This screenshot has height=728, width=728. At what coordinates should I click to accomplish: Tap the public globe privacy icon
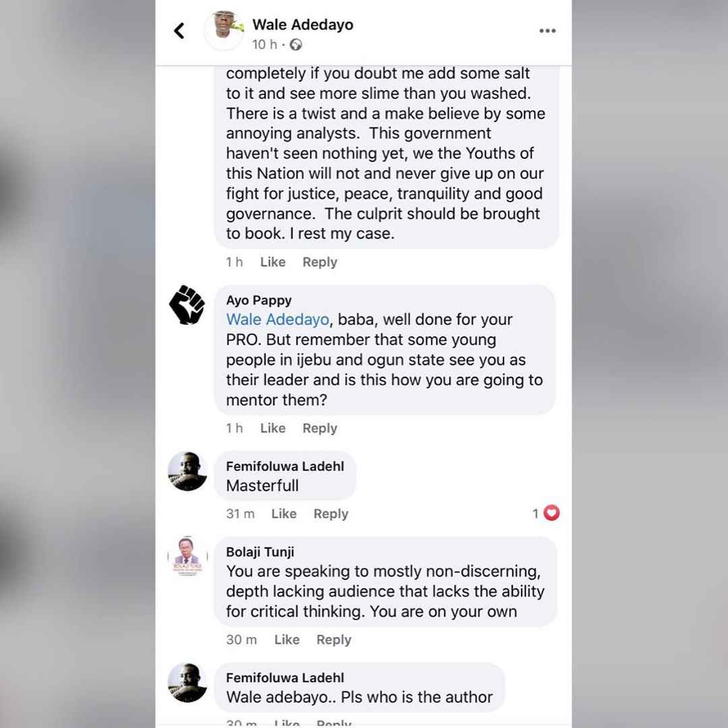click(296, 44)
